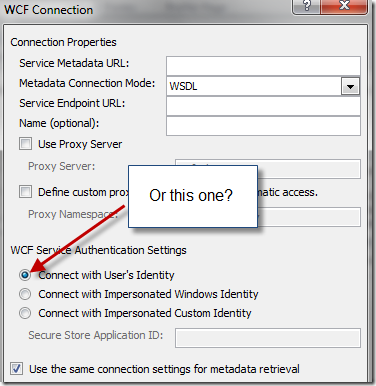Click the Proxy Server text field

click(268, 169)
